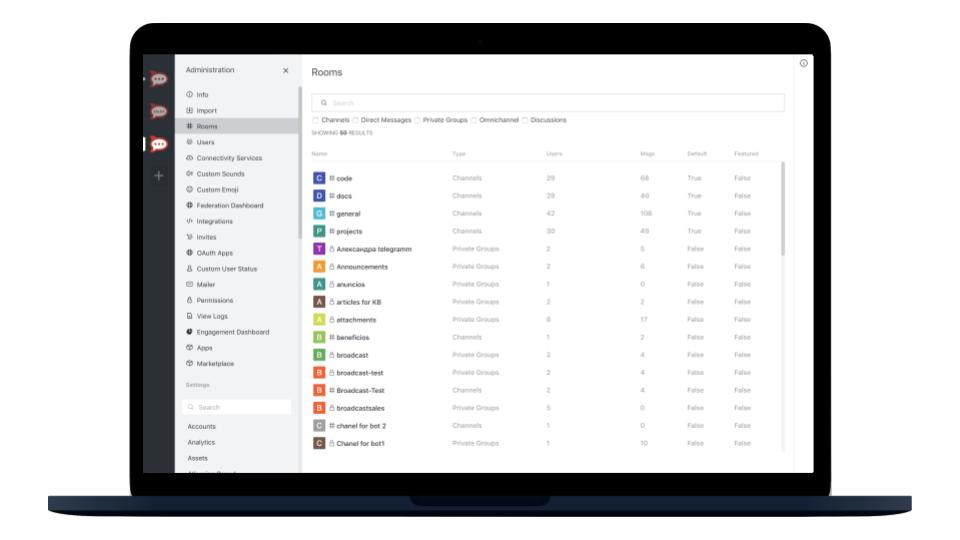Tick the Private Groups filter checkbox
Image resolution: width=960 pixels, height=540 pixels.
[418, 121]
